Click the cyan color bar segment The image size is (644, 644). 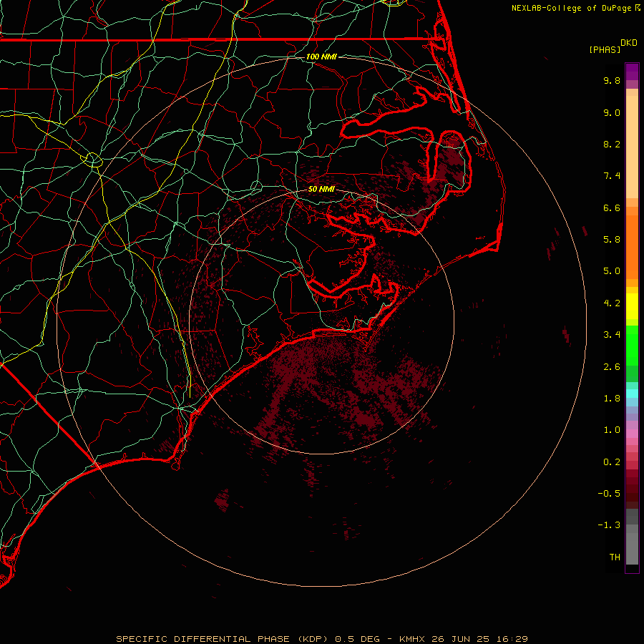point(632,394)
